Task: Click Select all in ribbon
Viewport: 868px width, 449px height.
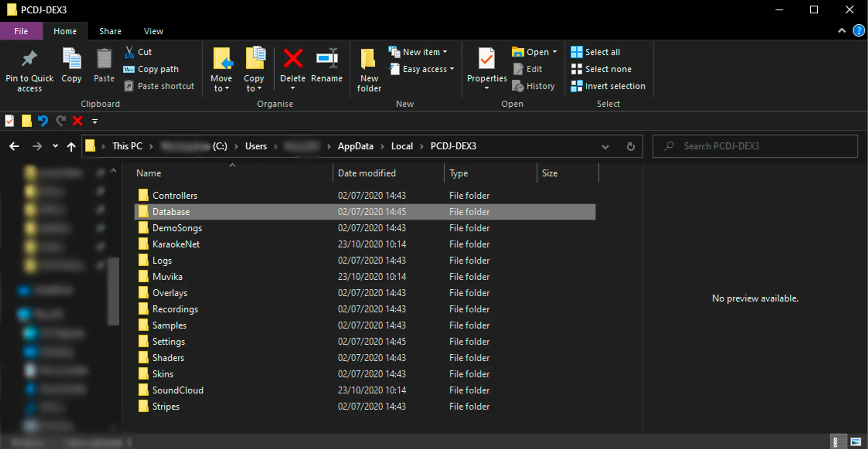Action: [x=596, y=52]
